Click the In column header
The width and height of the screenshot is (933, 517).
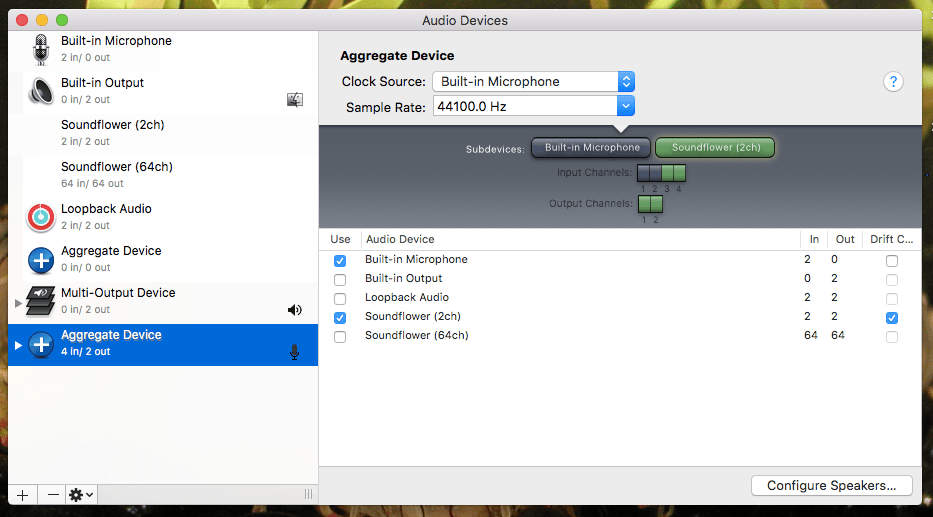pos(814,239)
